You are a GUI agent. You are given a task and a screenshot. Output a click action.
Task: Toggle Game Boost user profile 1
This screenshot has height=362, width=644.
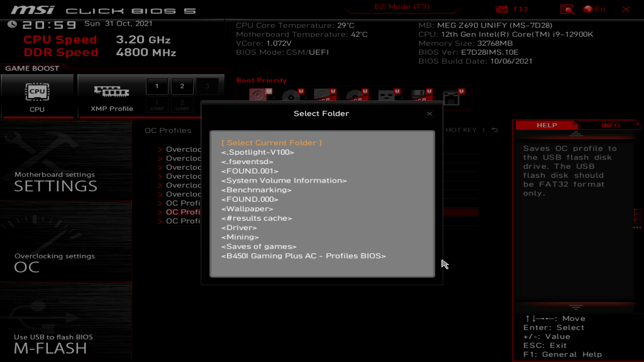157,105
